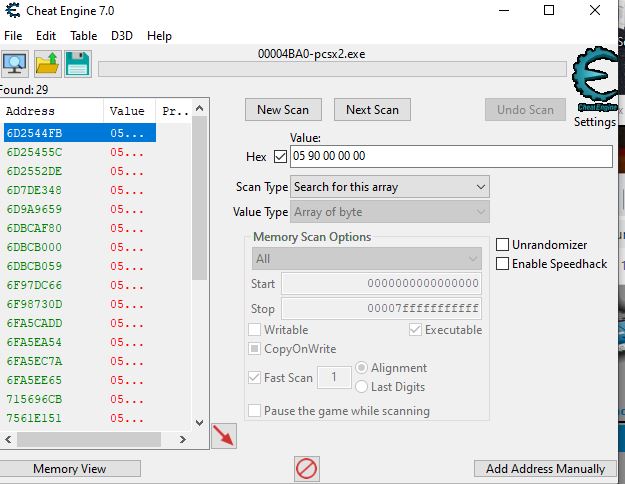This screenshot has width=625, height=484.
Task: Click the floppy disk save icon
Action: (78, 64)
